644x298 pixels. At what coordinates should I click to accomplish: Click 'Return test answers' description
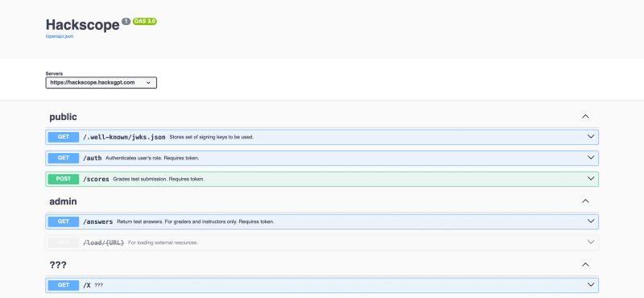(x=196, y=221)
